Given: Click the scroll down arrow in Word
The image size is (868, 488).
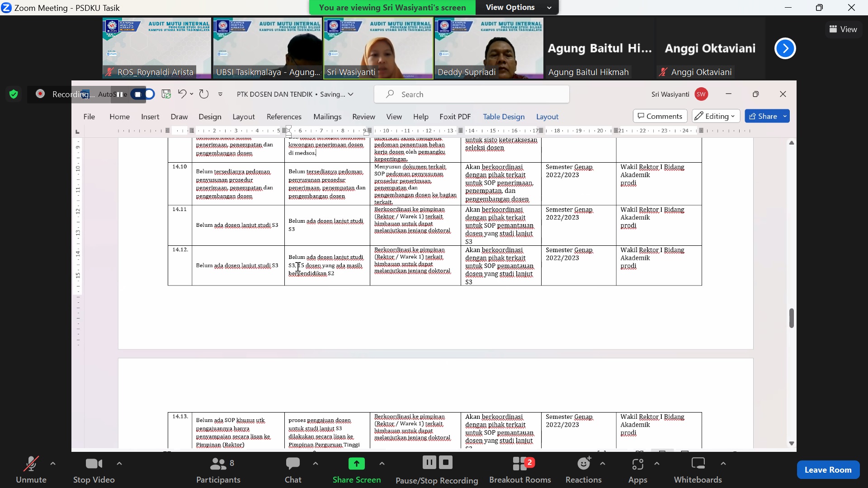Looking at the screenshot, I should click(791, 444).
